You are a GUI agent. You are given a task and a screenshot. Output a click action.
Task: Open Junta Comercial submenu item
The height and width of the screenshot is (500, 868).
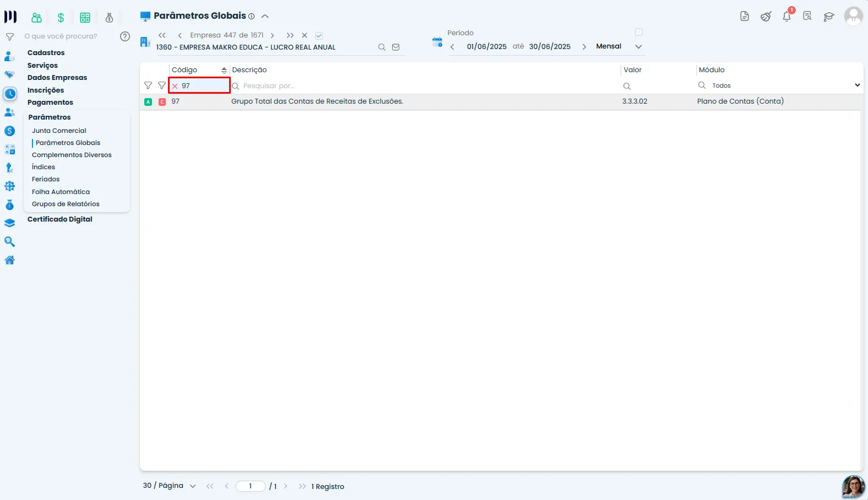59,131
